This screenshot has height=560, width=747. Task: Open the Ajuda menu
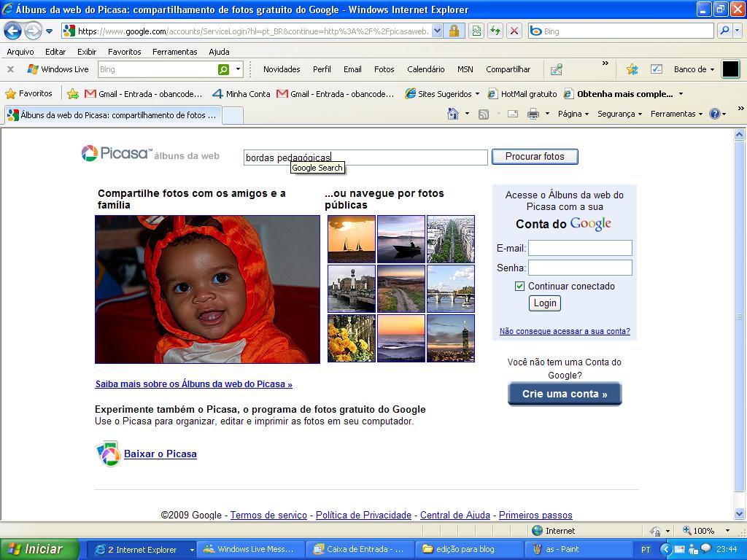[219, 52]
